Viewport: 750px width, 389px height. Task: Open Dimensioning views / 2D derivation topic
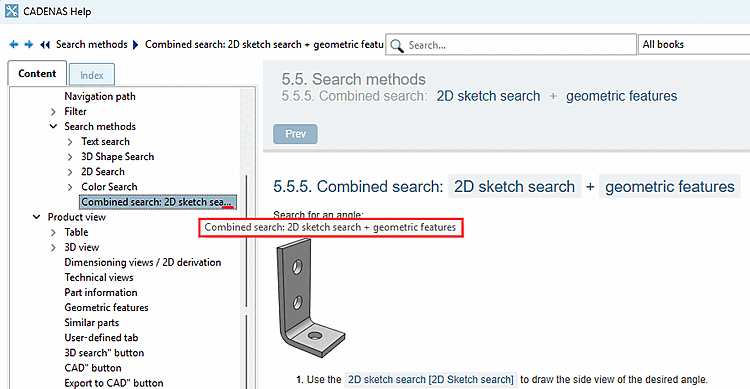(143, 262)
